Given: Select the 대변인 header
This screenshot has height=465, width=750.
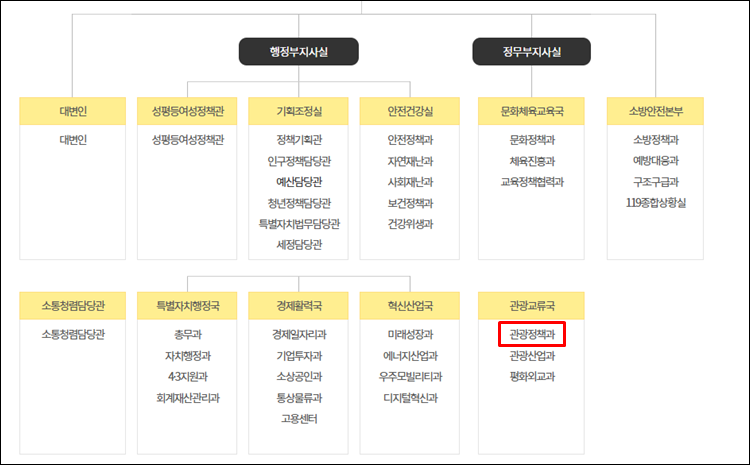Looking at the screenshot, I should tap(73, 111).
